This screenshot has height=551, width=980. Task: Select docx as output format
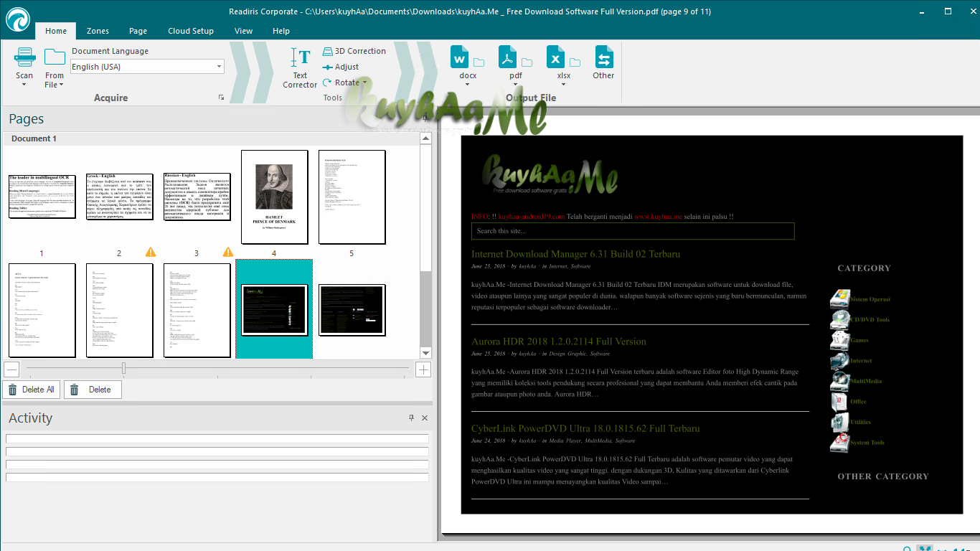click(x=460, y=57)
